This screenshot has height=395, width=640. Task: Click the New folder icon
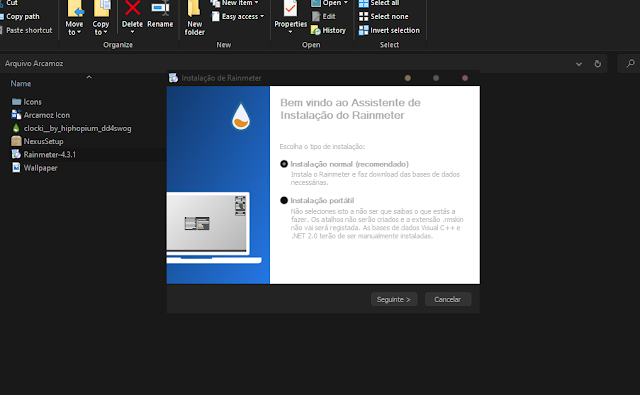coord(194,9)
